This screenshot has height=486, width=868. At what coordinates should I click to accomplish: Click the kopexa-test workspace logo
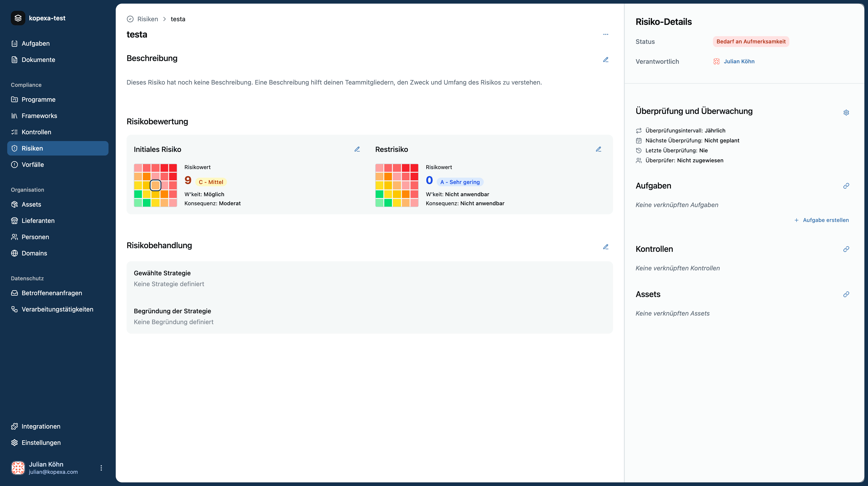coord(18,18)
